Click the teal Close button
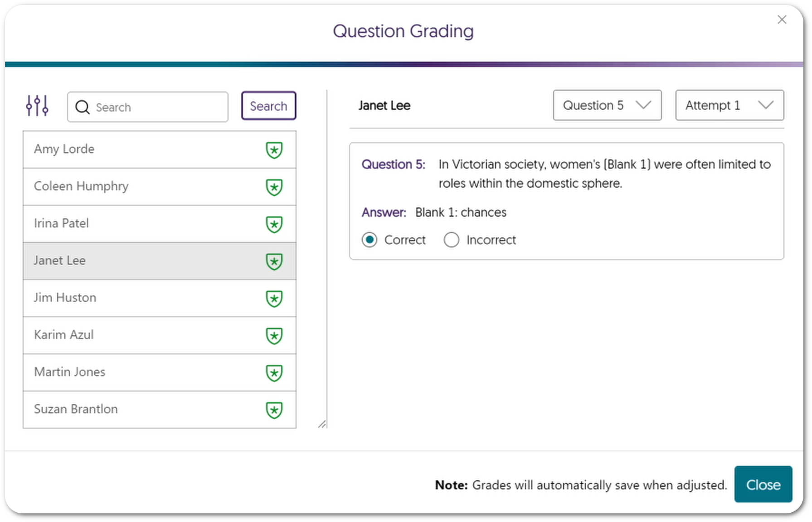Image resolution: width=812 pixels, height=522 pixels. 763,484
